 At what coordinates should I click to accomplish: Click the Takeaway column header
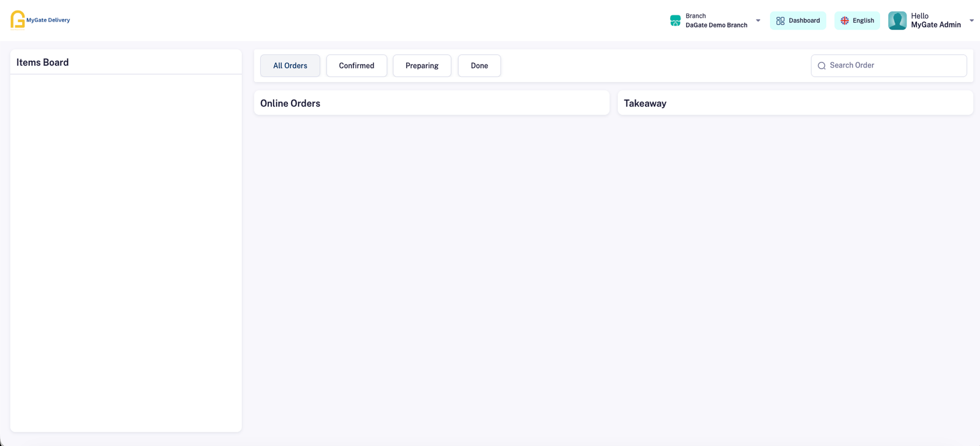coord(645,104)
